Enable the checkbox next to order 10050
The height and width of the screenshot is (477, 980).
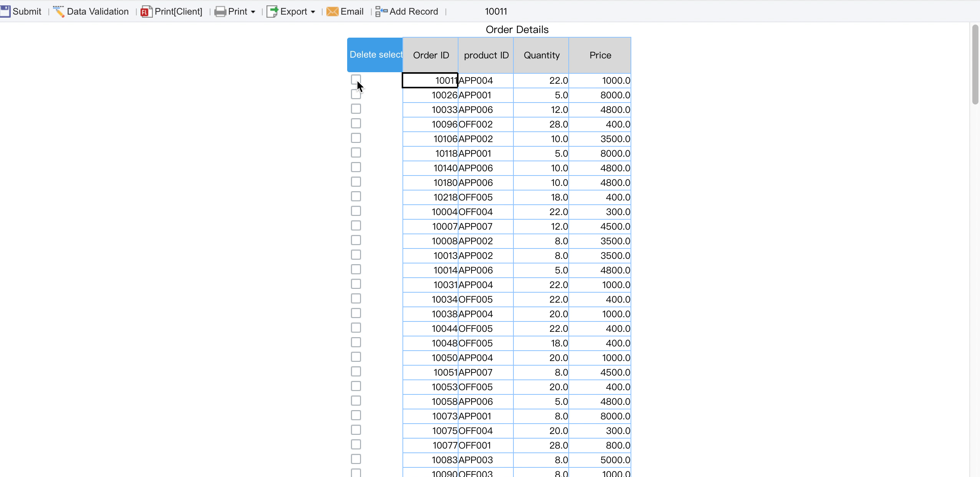coord(356,357)
